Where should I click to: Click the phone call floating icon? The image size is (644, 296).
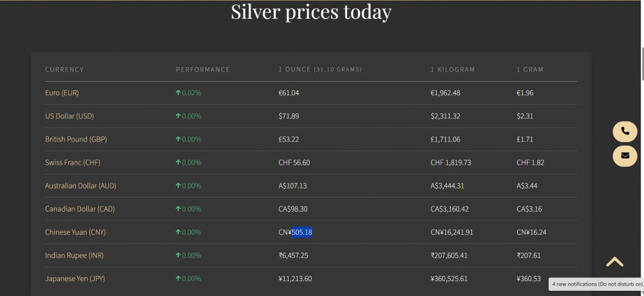point(625,131)
